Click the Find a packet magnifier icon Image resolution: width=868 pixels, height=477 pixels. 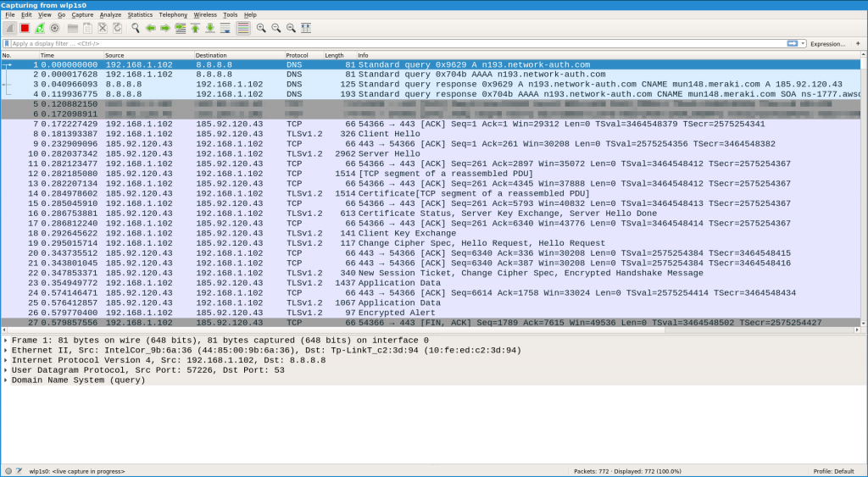(x=135, y=28)
